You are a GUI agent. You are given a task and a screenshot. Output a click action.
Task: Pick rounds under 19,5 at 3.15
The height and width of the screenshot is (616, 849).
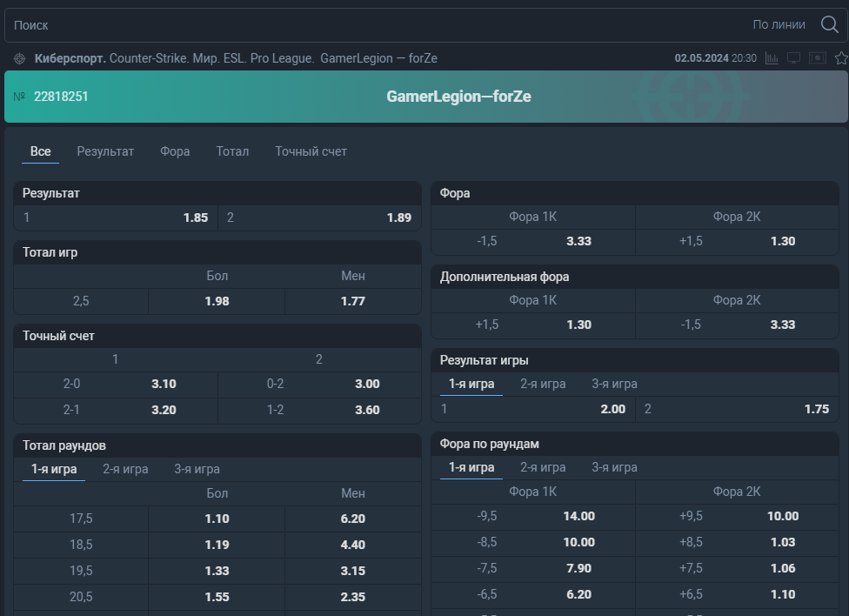pos(353,571)
